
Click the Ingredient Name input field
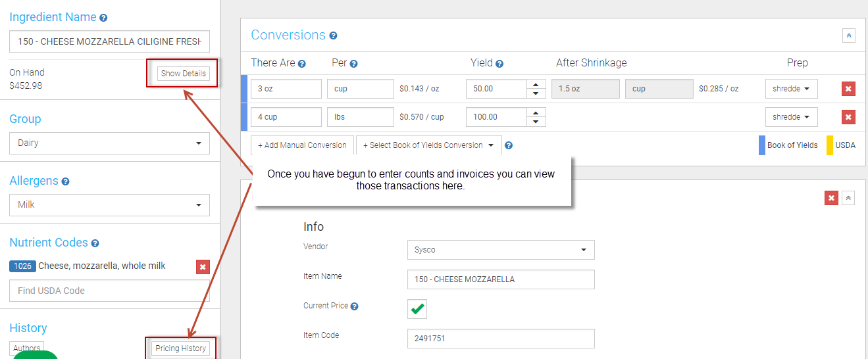pos(109,41)
